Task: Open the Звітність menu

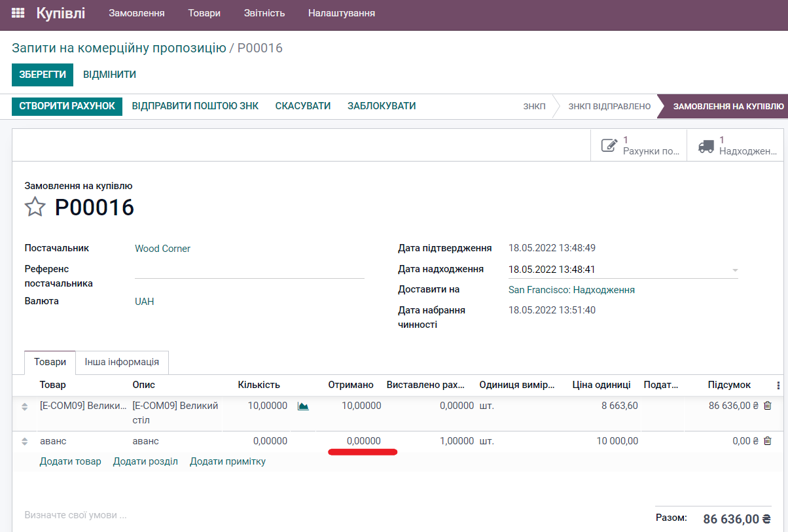Action: click(x=264, y=12)
